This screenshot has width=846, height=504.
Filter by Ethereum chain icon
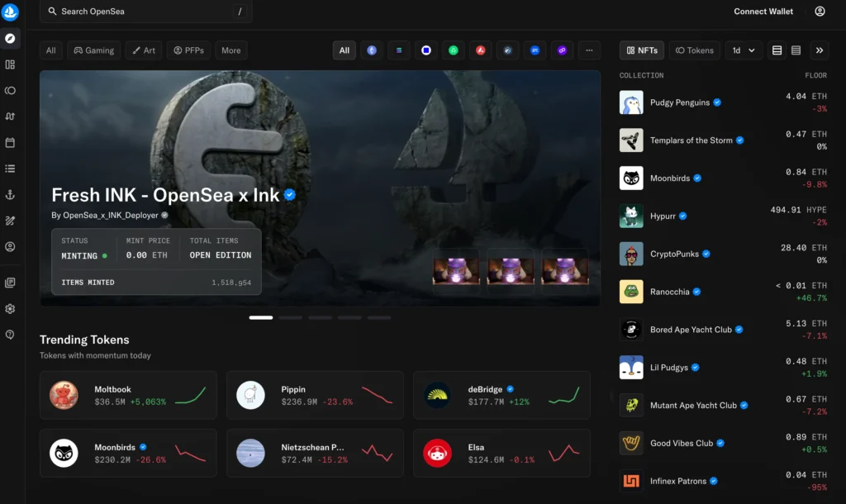click(x=372, y=50)
